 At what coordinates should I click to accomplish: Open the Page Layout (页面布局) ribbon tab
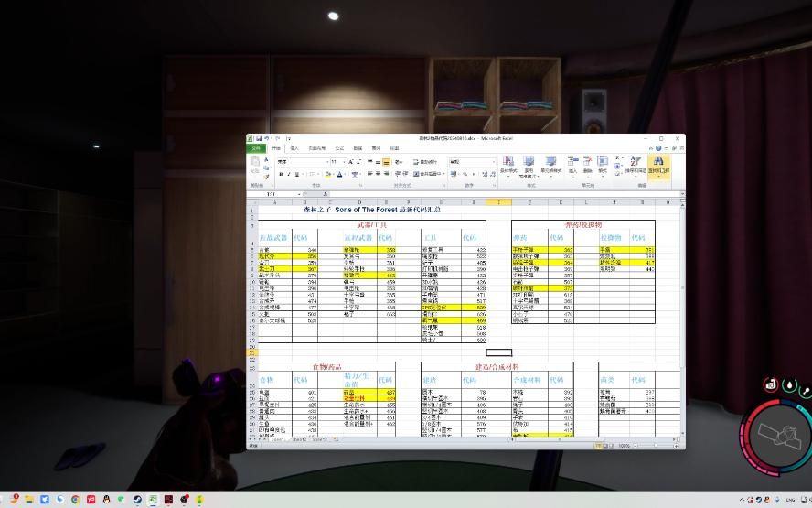click(x=317, y=148)
